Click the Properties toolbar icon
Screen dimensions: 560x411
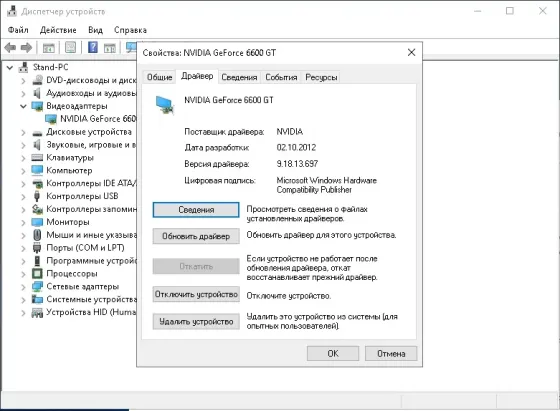(x=70, y=47)
